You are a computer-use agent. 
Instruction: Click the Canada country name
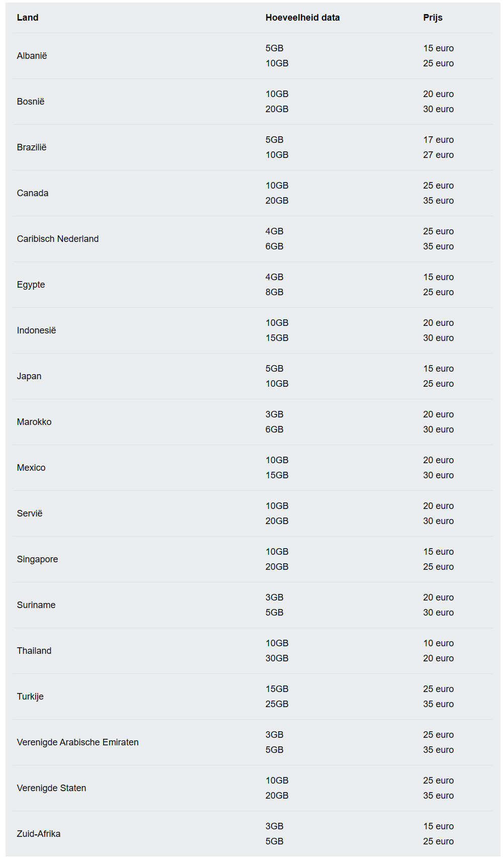[33, 193]
